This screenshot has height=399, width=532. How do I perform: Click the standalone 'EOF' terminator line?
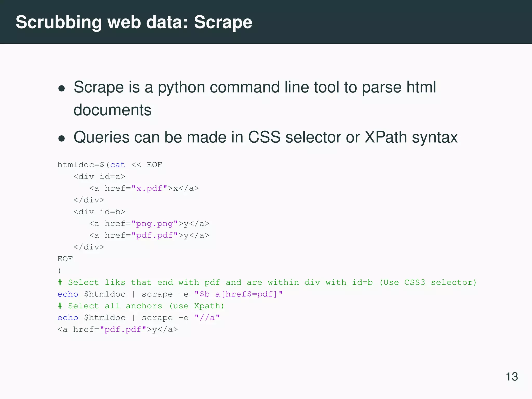pos(65,259)
